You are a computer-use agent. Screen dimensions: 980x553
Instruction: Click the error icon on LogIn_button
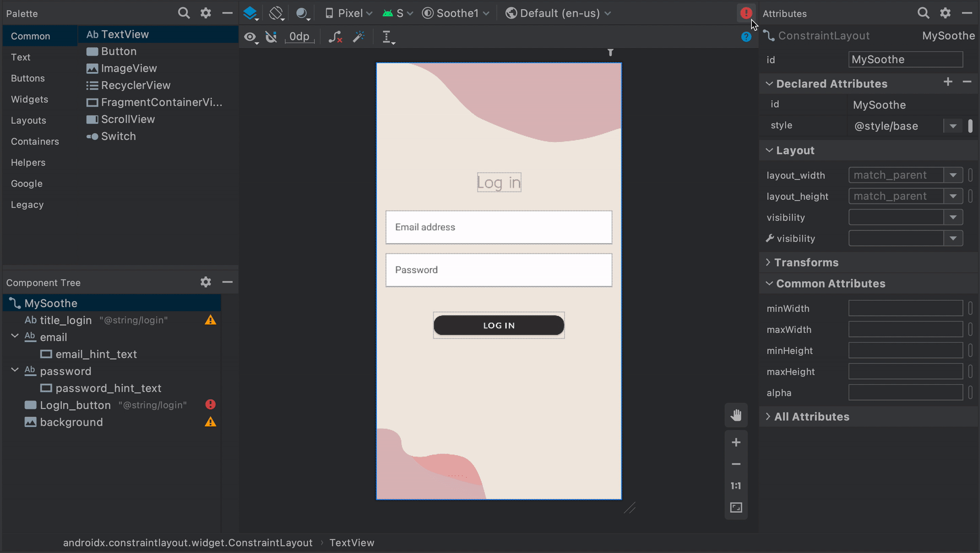pos(211,405)
